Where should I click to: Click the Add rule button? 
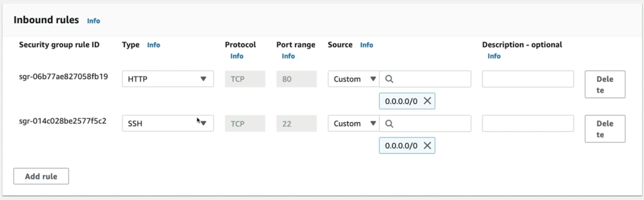coord(41,176)
